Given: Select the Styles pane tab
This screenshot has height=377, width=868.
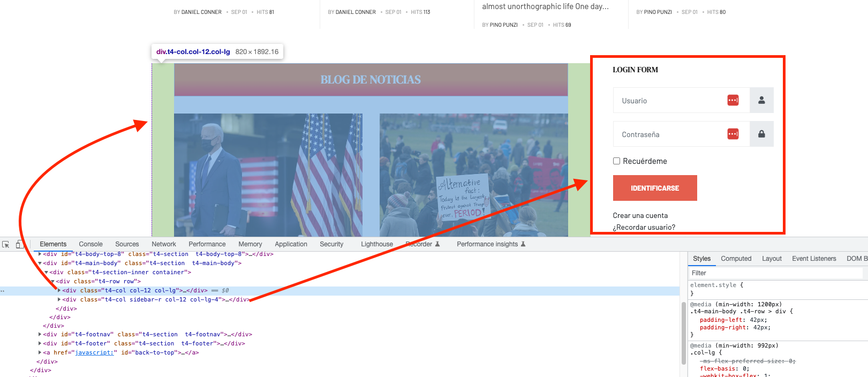Looking at the screenshot, I should coord(701,259).
